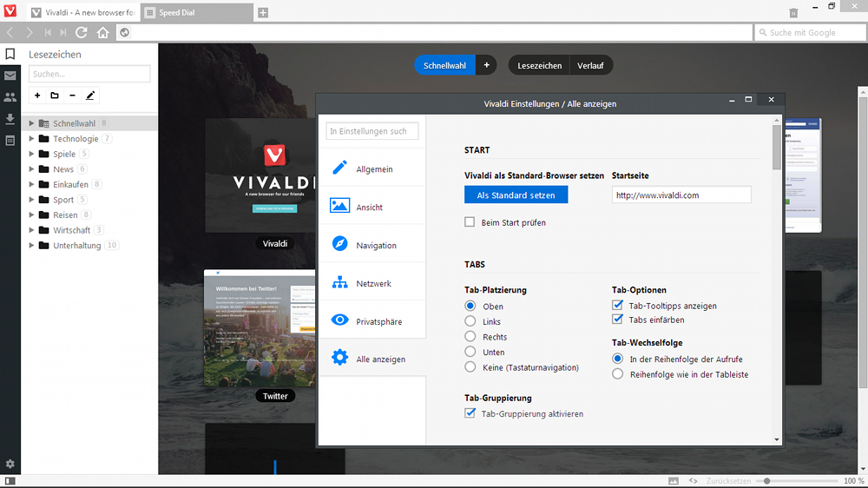Select Links tab placement
This screenshot has height=488, width=868.
point(470,321)
